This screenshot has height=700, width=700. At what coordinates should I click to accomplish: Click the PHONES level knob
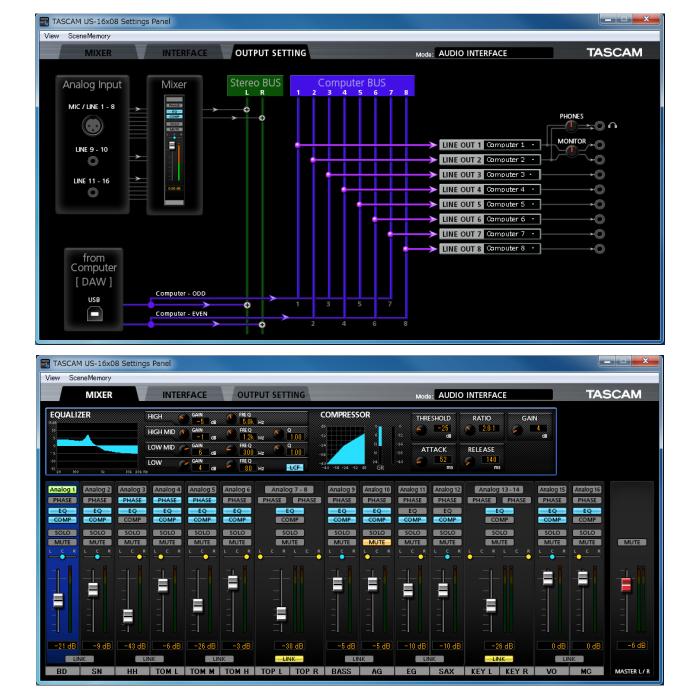[571, 125]
